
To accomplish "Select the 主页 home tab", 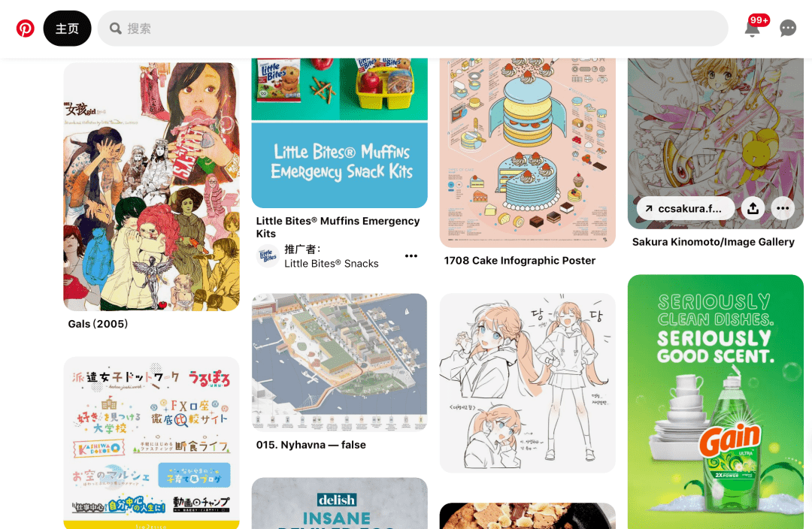I will (68, 29).
